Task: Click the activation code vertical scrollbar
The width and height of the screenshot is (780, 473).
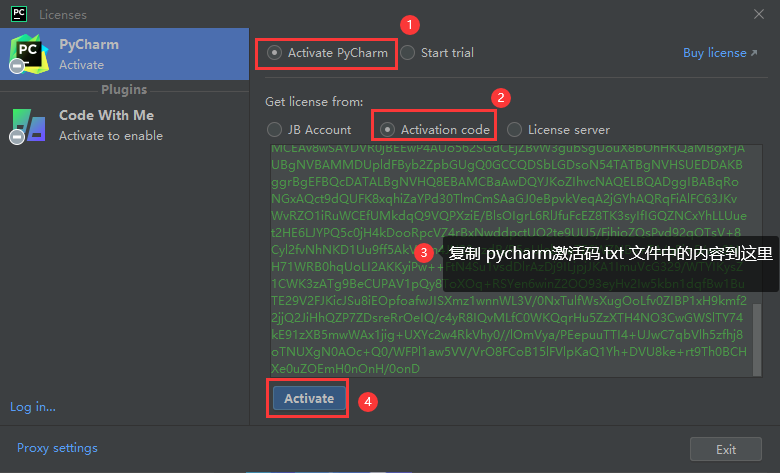Action: (757, 340)
